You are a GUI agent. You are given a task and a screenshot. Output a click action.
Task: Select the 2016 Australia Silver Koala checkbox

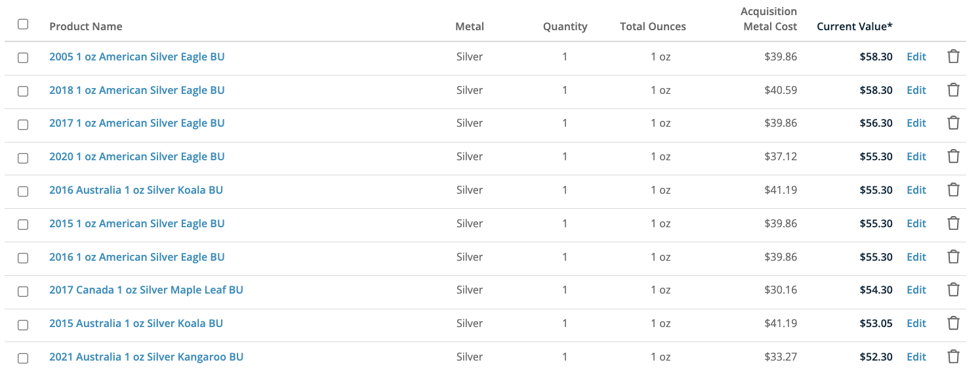point(23,191)
